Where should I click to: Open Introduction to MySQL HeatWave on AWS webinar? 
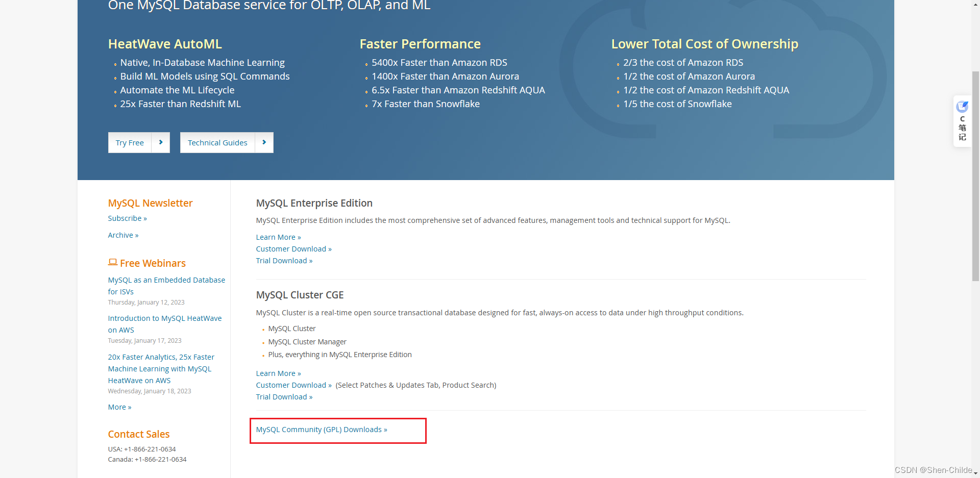tap(165, 324)
